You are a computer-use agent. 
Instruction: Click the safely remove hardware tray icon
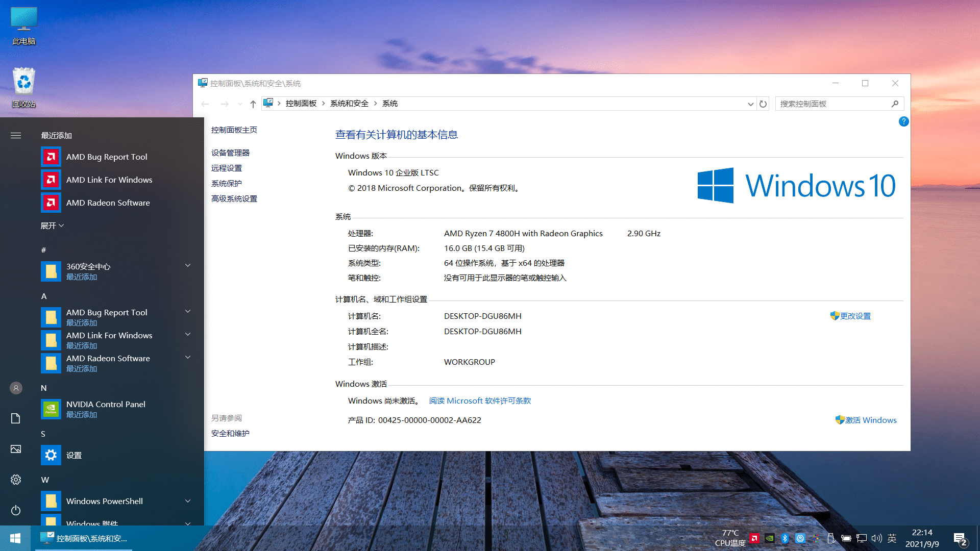click(831, 538)
